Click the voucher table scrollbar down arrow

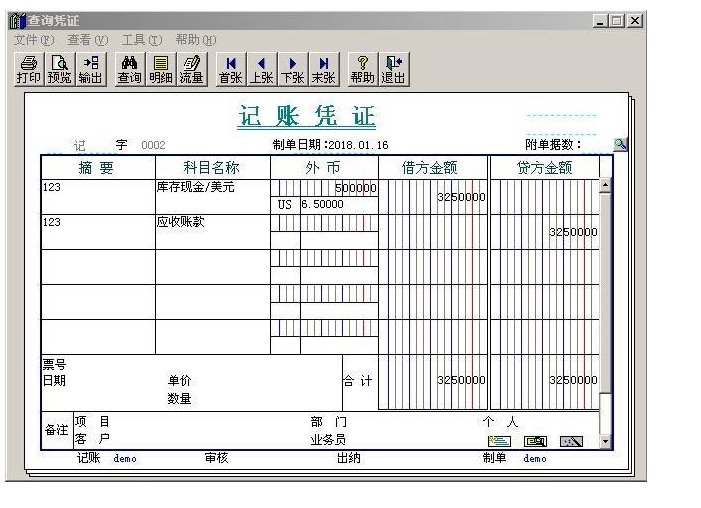605,441
